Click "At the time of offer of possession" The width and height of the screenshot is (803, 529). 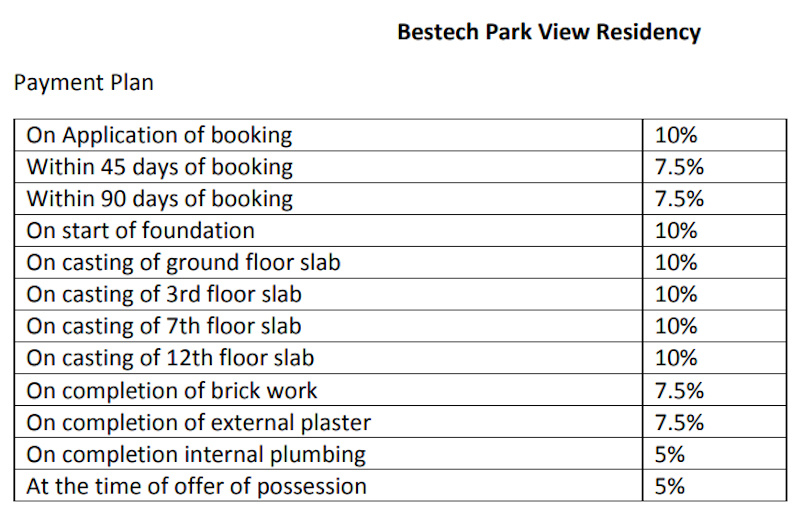pyautogui.click(x=196, y=486)
